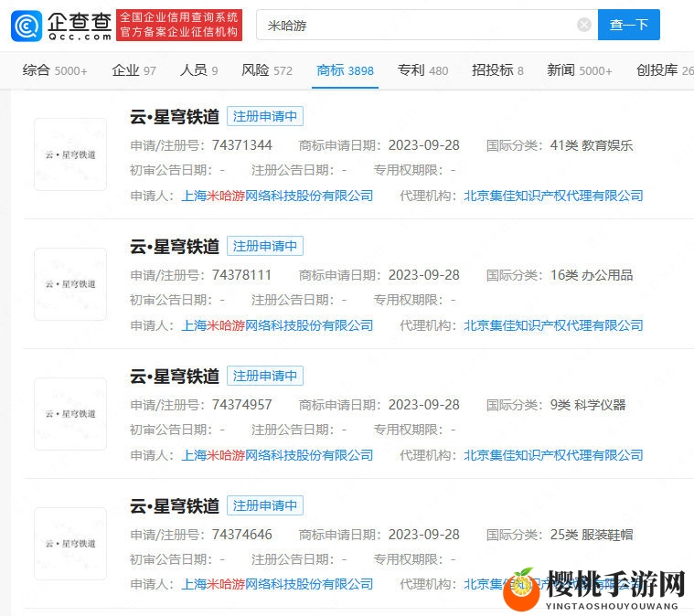Open the 风险 572 tab
This screenshot has height=616, width=694.
click(x=266, y=70)
